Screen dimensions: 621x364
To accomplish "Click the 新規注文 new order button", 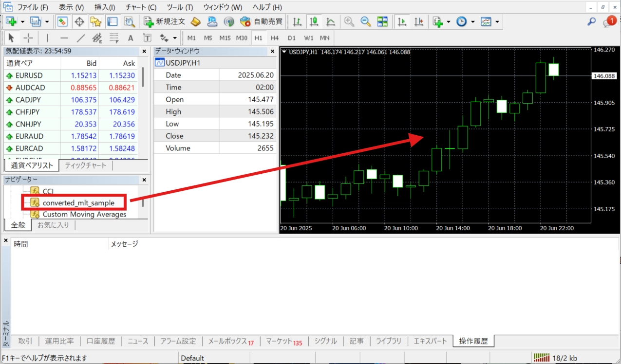I will (165, 22).
